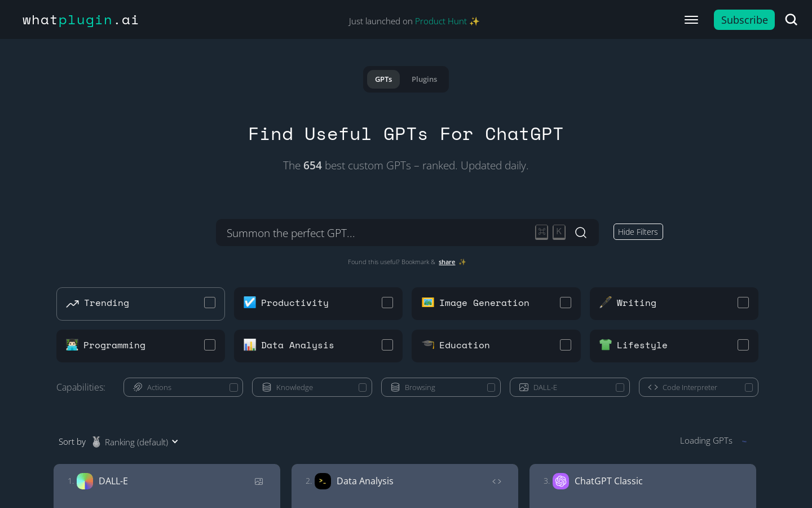Click the search magnifier in the top bar
Screen dimensions: 812x508
click(791, 19)
